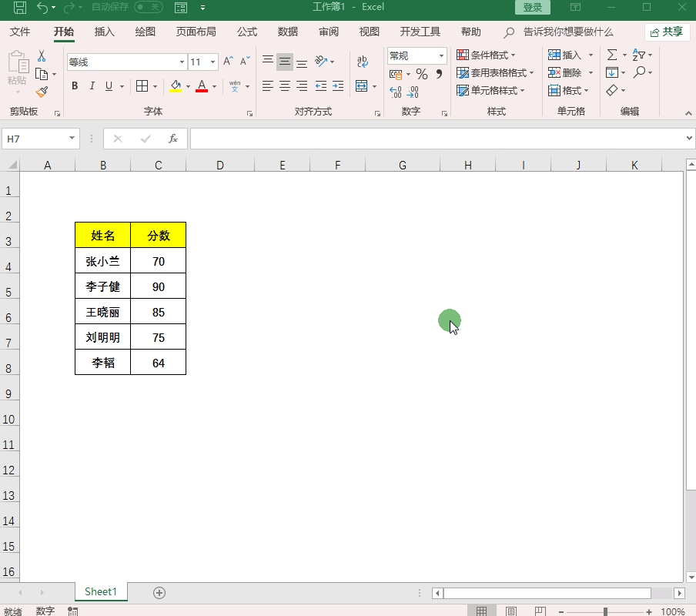Switch to Page Break Preview in status bar
This screenshot has height=616, width=696.
click(540, 611)
